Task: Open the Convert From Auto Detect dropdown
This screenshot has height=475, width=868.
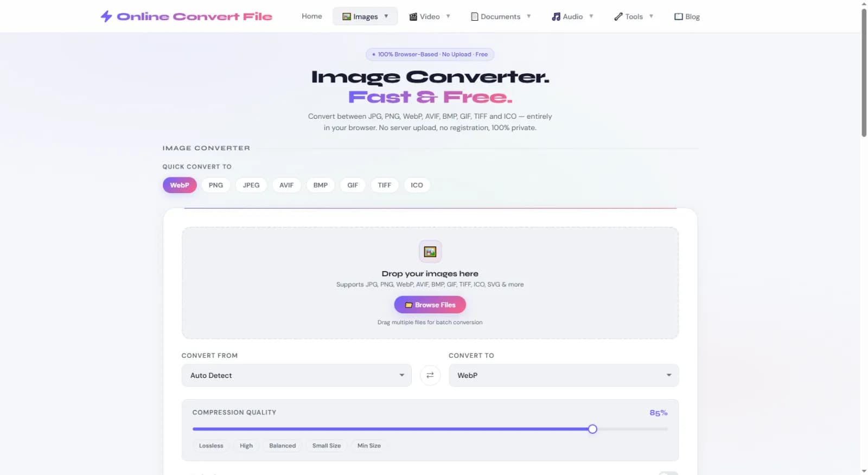Action: click(297, 375)
